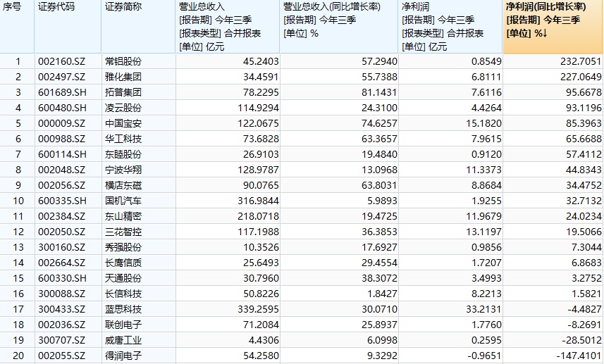This screenshot has height=364, width=604.
Task: Select stock name 宁波华翔
Action: 123,170
